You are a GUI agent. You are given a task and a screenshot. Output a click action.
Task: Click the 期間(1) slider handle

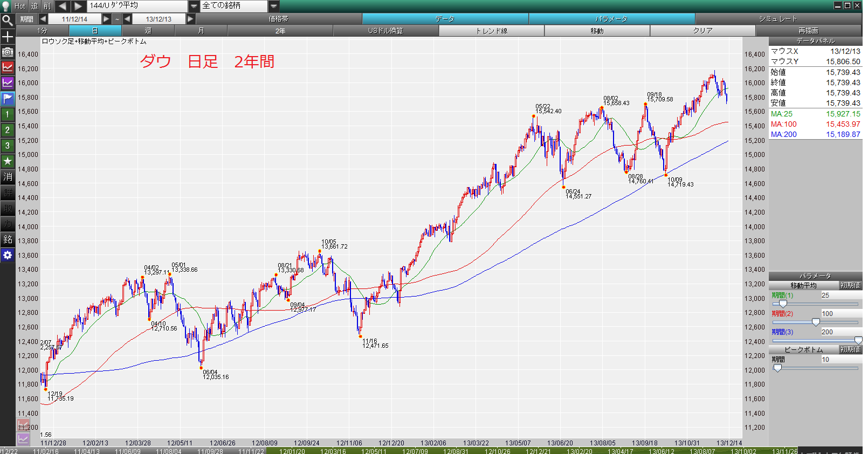click(x=783, y=304)
